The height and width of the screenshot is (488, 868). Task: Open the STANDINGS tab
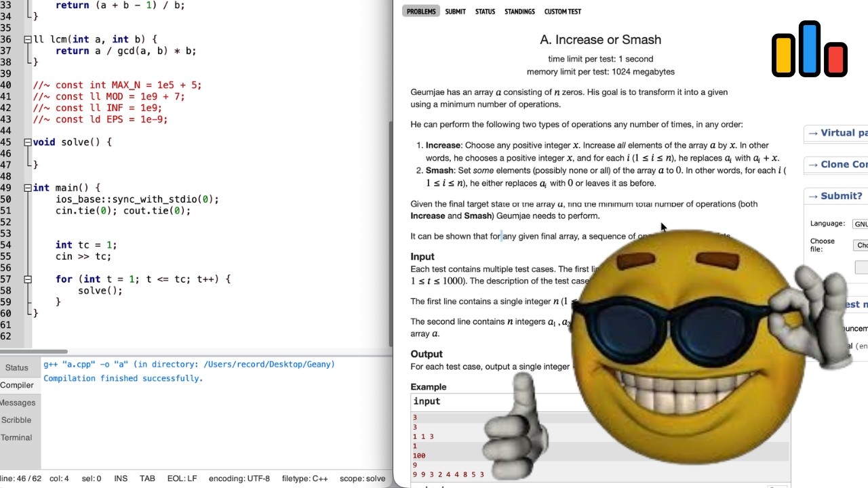coord(519,12)
